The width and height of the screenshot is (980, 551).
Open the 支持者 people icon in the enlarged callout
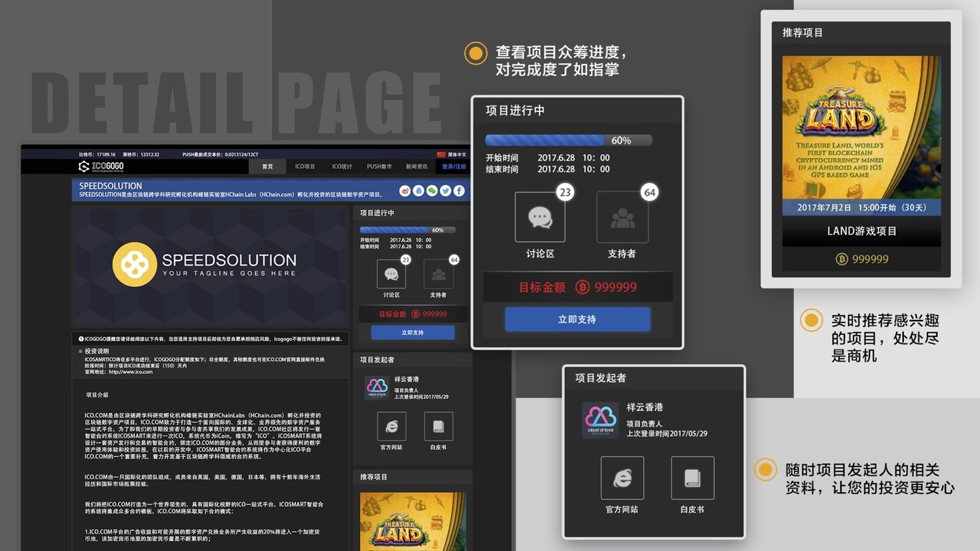[622, 217]
